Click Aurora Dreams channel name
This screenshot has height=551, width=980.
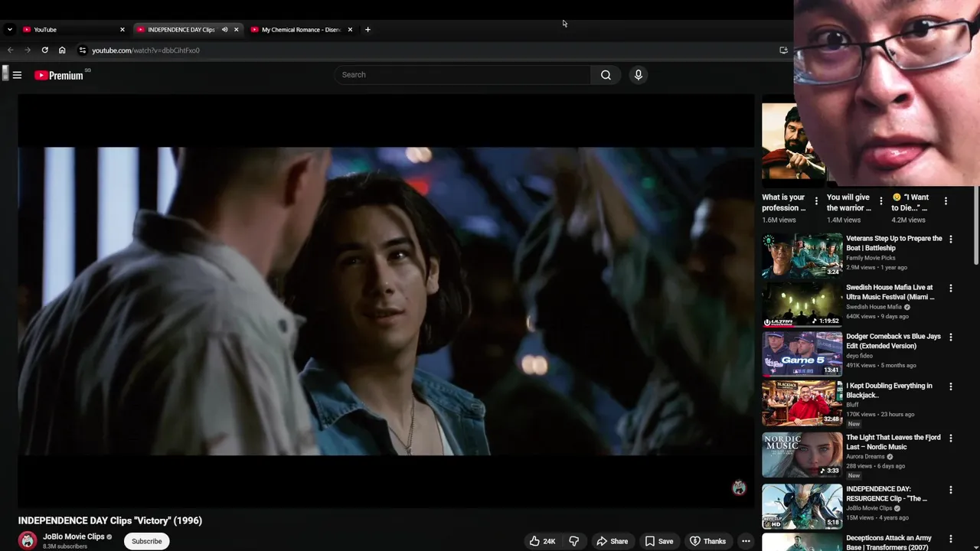tap(865, 457)
